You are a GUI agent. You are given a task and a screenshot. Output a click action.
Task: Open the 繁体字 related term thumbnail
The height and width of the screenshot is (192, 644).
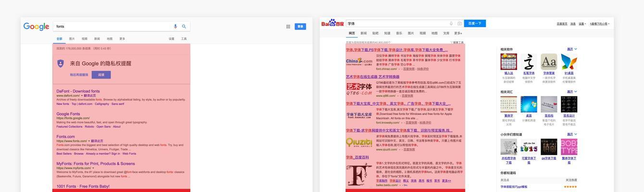508,104
